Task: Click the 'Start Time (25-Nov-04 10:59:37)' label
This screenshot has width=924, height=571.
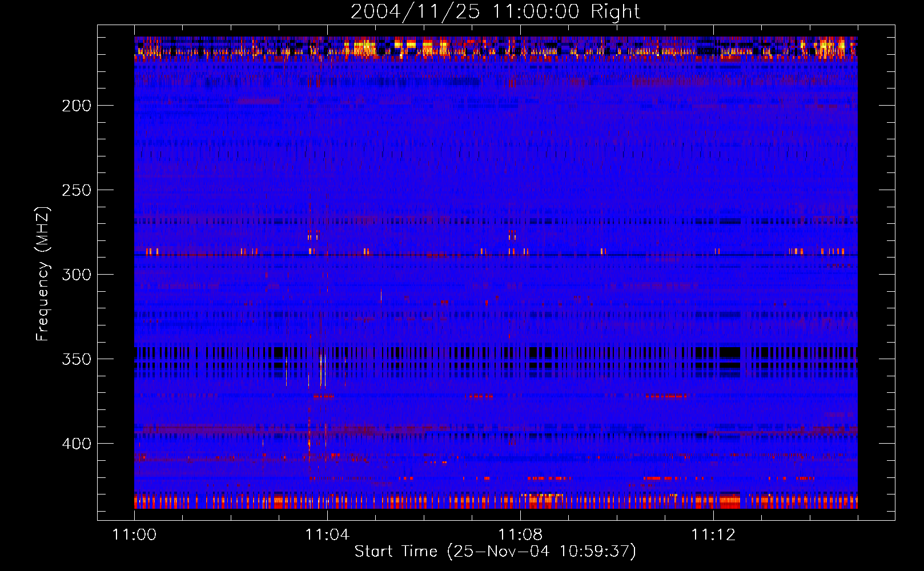Action: [x=495, y=552]
